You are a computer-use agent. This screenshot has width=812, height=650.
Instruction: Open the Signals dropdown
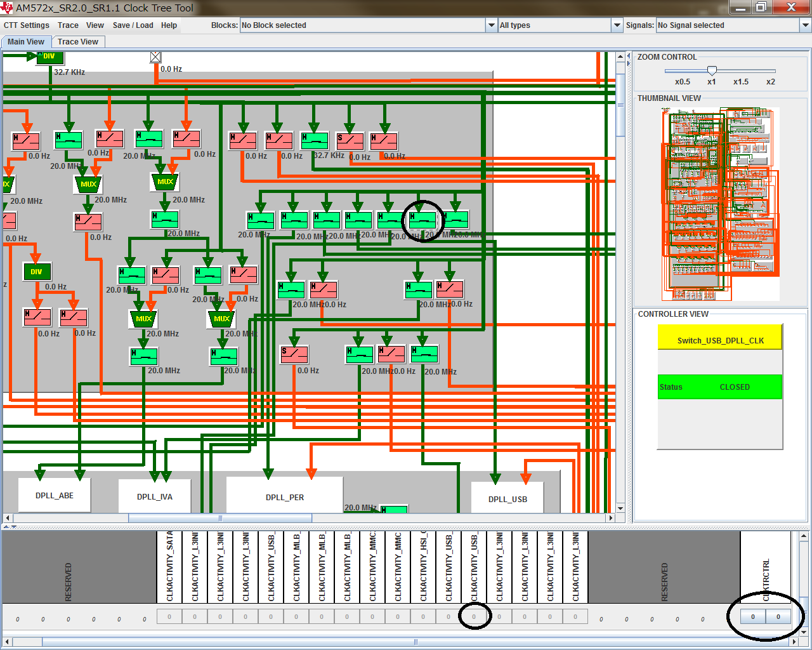805,25
